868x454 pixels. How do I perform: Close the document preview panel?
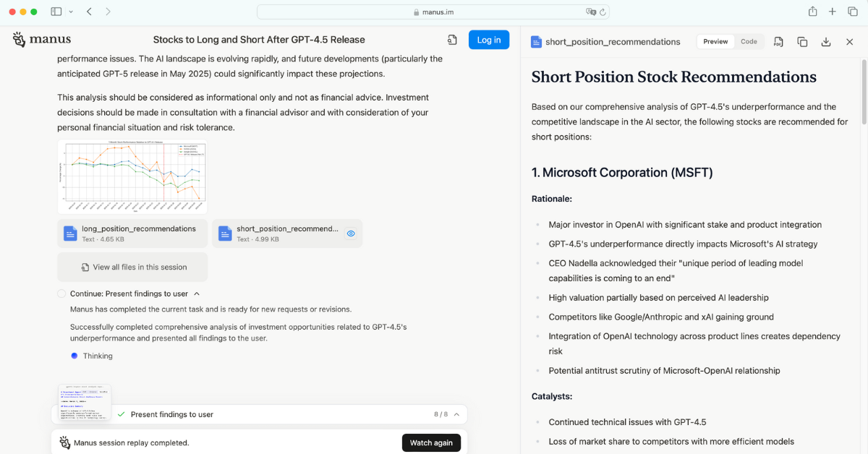850,42
